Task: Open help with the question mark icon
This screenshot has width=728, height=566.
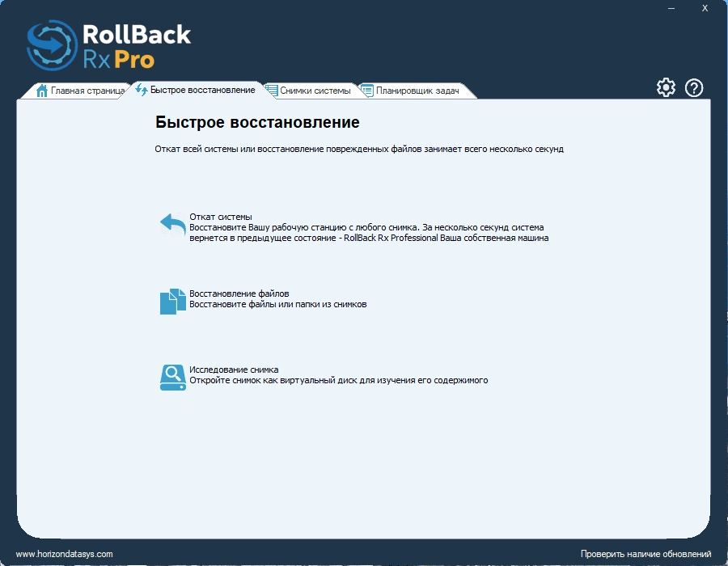Action: [x=694, y=87]
